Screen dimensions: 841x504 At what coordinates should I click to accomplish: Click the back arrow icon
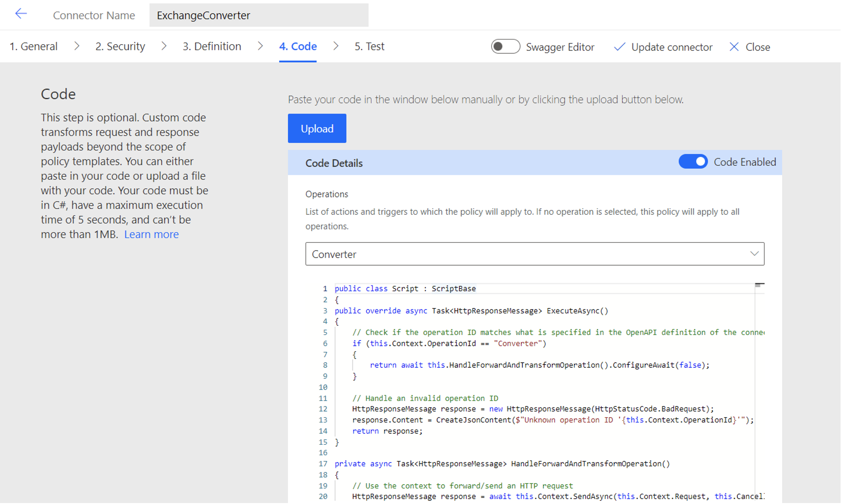(x=21, y=14)
